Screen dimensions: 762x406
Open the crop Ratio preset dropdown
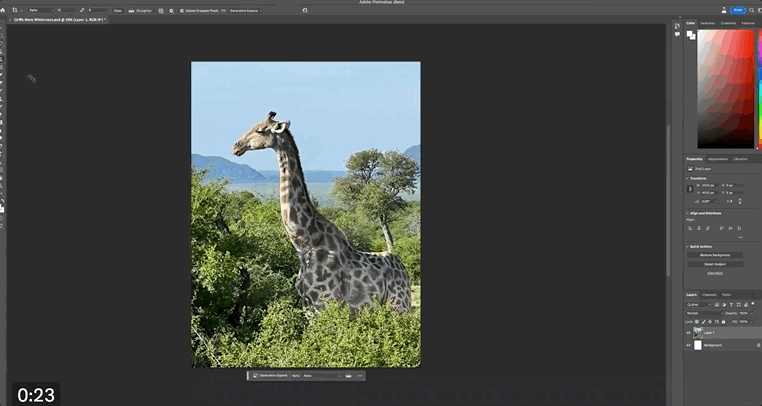[43, 10]
